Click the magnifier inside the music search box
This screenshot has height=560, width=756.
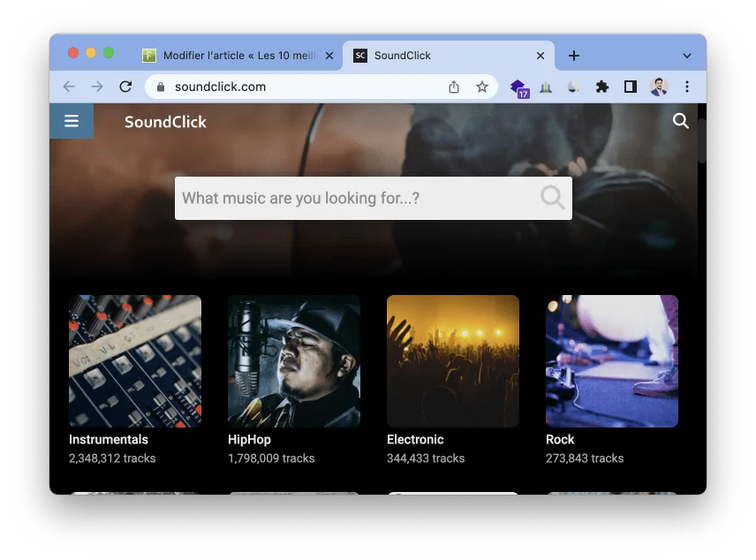click(552, 197)
